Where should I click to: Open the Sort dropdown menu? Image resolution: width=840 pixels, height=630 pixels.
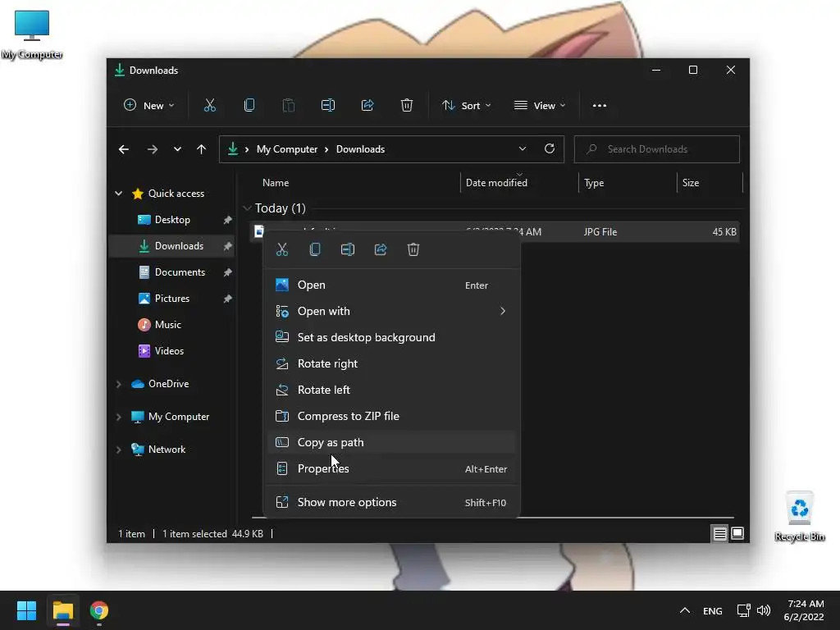(x=467, y=106)
